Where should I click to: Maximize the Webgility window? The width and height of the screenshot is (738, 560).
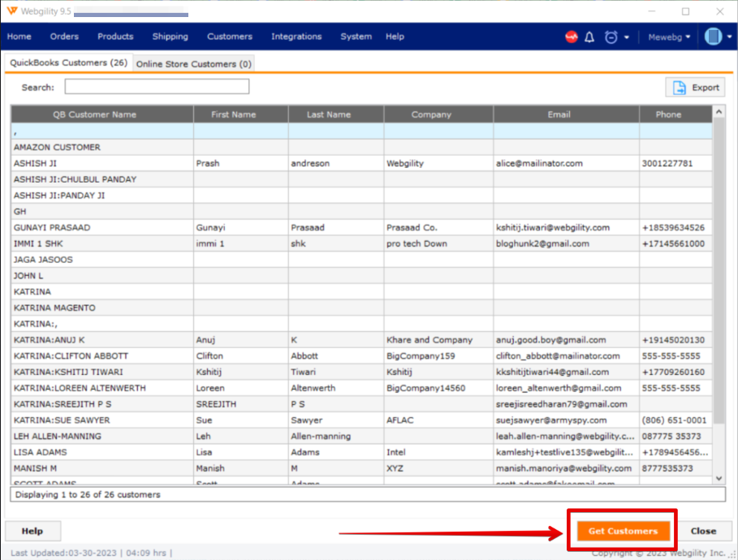click(686, 11)
